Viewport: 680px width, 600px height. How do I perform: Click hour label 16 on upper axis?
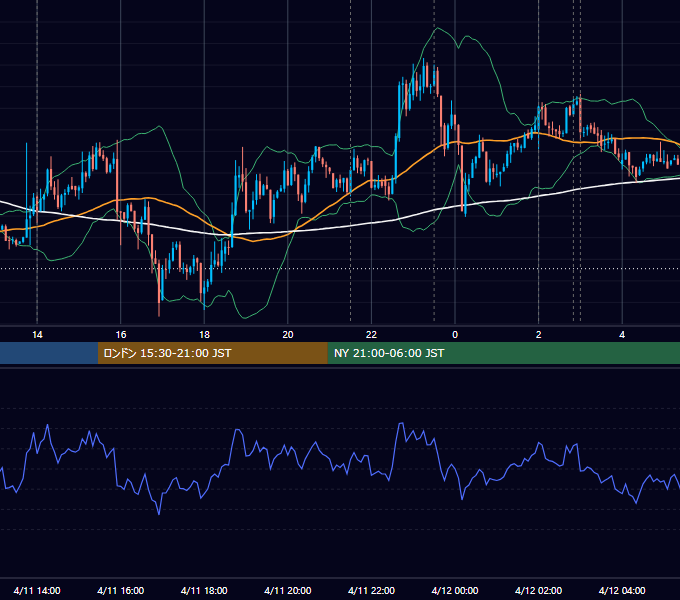(x=121, y=335)
